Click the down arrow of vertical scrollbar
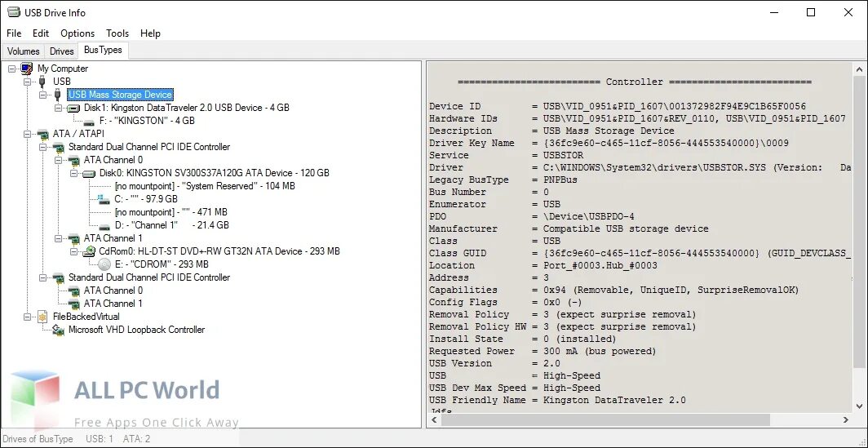This screenshot has height=448, width=868. point(859,406)
